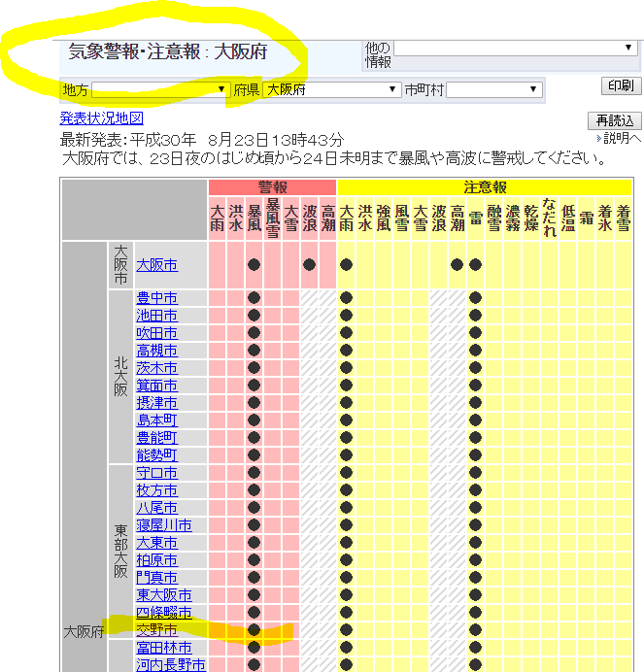644x672 pixels.
Task: Click the 大雨 advisory dot for 東大阪市
Action: click(x=346, y=595)
